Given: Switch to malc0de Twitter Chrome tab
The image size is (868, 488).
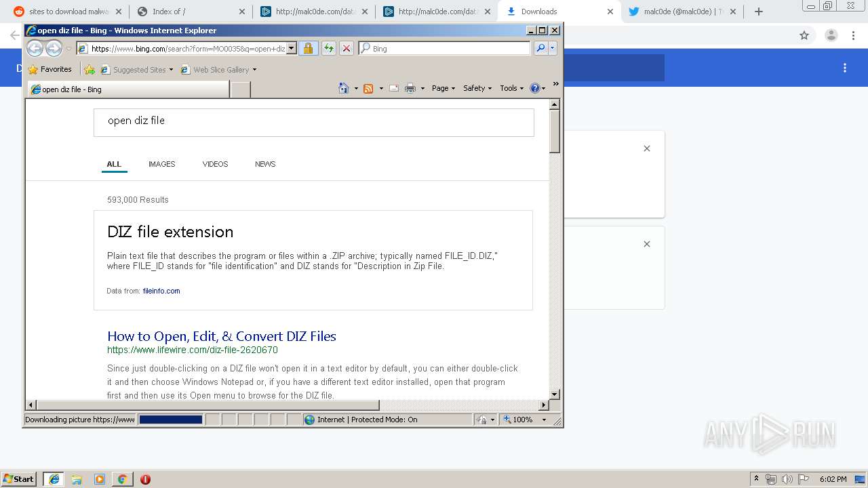Looking at the screenshot, I should pyautogui.click(x=682, y=12).
